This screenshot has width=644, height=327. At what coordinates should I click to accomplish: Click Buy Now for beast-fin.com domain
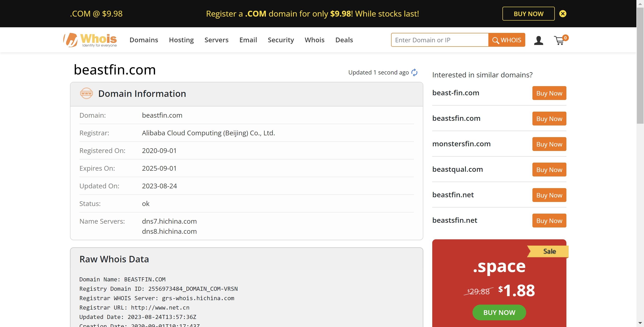[x=549, y=93]
